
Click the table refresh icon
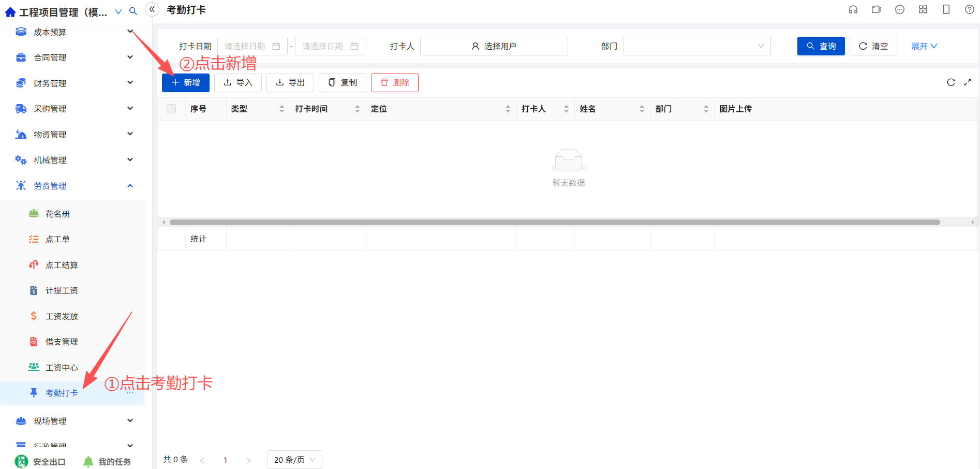951,82
